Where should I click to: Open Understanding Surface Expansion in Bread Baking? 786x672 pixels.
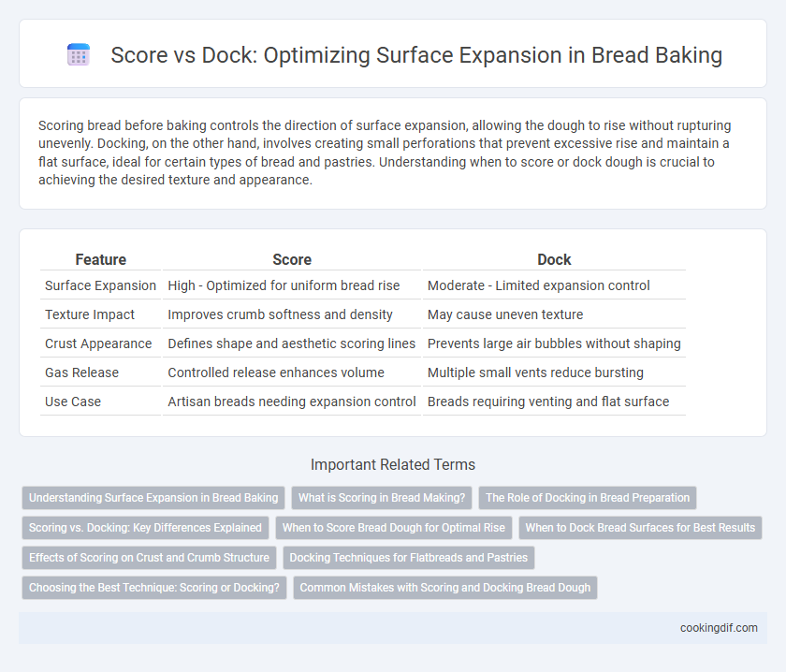pos(153,498)
